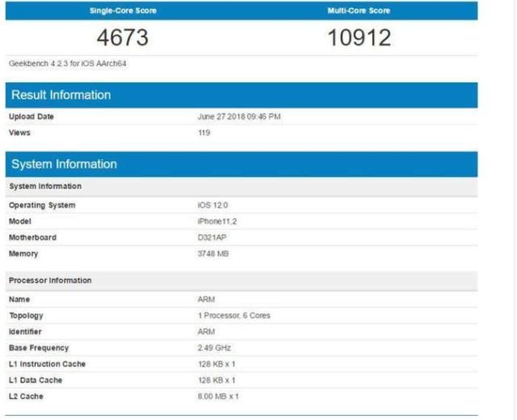Select the L1 Instruction Cache value
517x420 pixels.
(x=216, y=364)
